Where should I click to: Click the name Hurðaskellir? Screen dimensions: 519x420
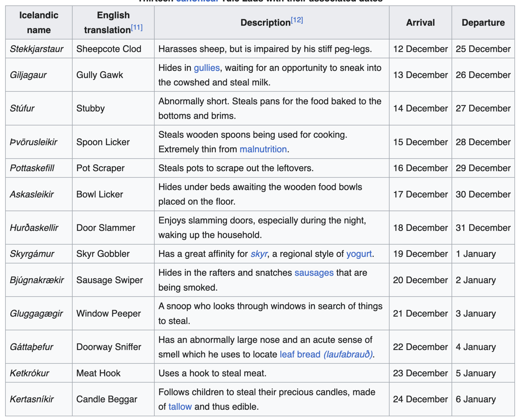(x=34, y=228)
